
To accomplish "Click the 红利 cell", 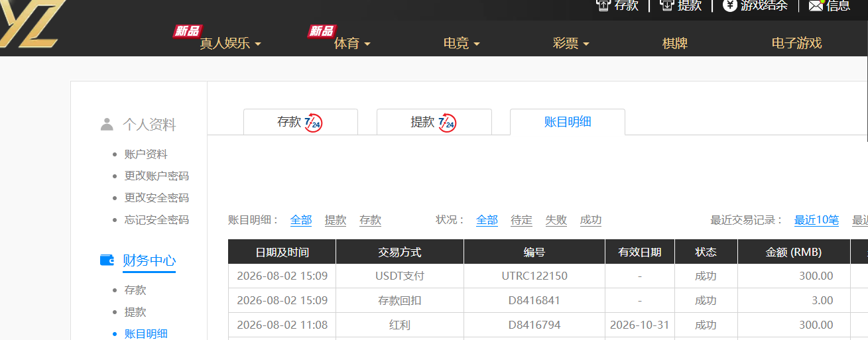I will tap(400, 325).
